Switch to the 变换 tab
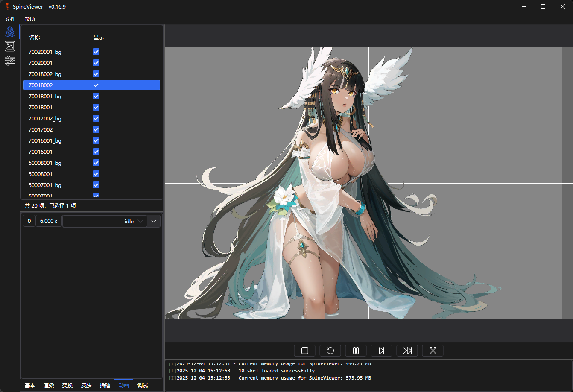The image size is (573, 392). (67, 385)
